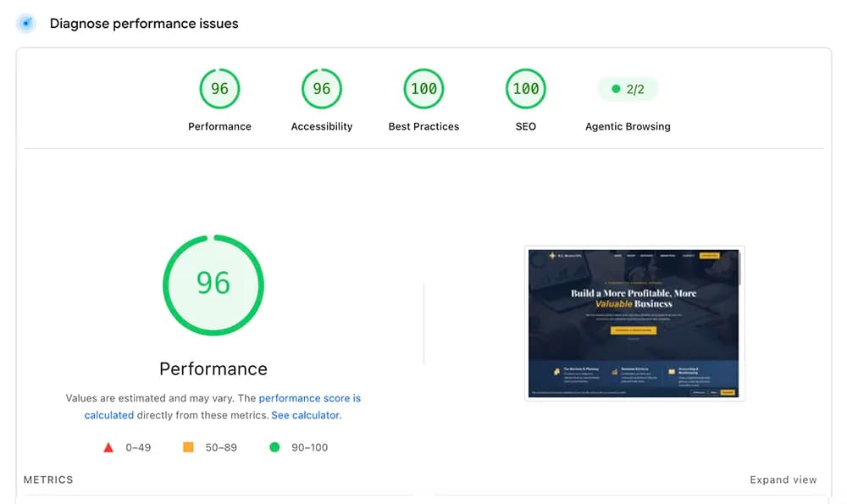
Task: Click the '50–89' legend range text
Action: pyautogui.click(x=221, y=447)
